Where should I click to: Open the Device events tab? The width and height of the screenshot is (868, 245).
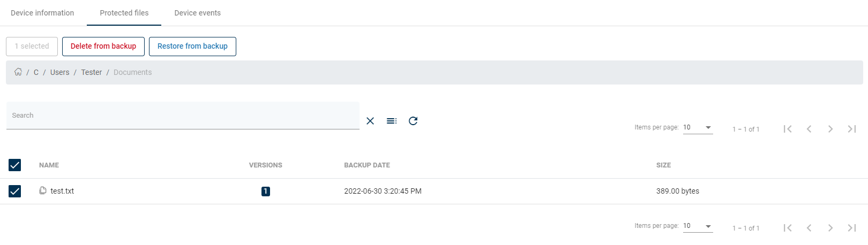click(197, 13)
